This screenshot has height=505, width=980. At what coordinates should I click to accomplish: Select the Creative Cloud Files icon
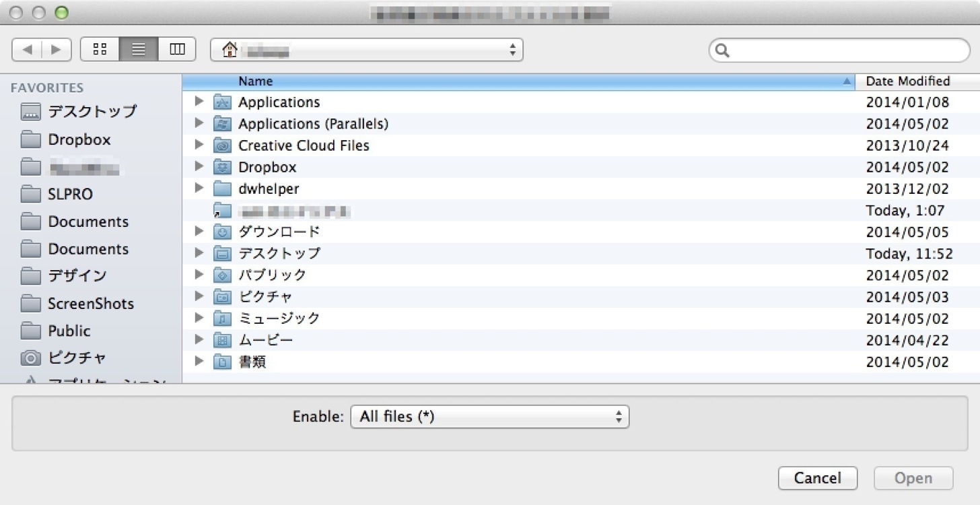(222, 145)
